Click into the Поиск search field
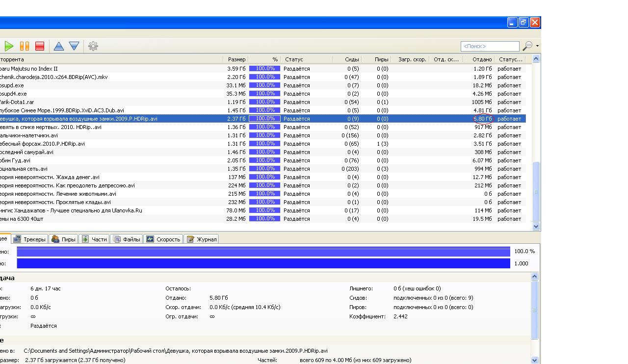The image size is (628, 364). coord(489,46)
